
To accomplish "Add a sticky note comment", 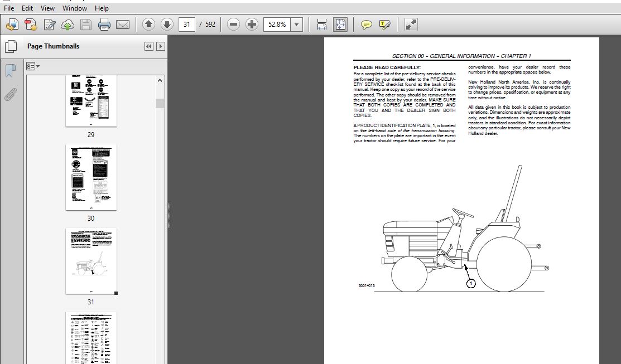I will click(x=366, y=25).
